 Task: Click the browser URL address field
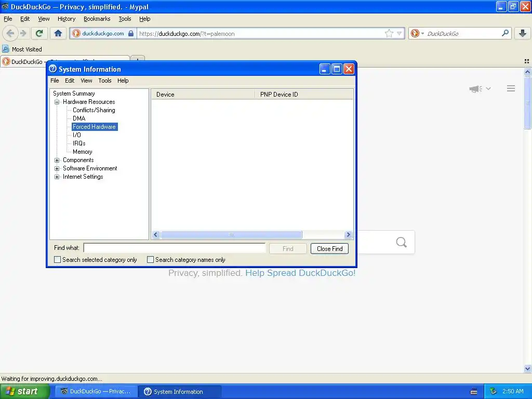point(261,33)
